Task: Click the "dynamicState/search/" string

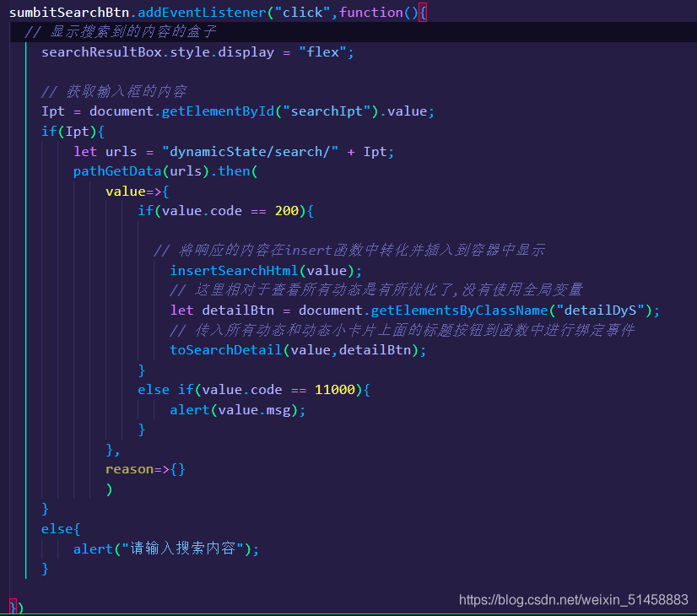Action: [251, 152]
